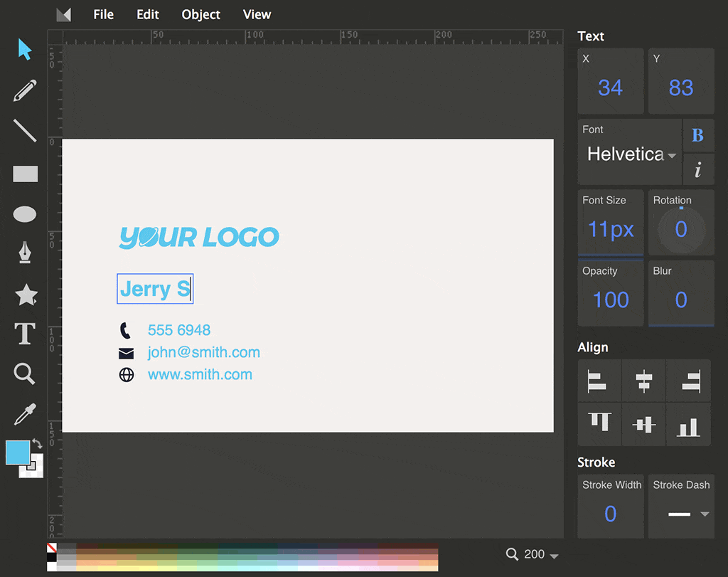This screenshot has width=728, height=577.
Task: Swap fill and stroke colors
Action: (x=38, y=444)
